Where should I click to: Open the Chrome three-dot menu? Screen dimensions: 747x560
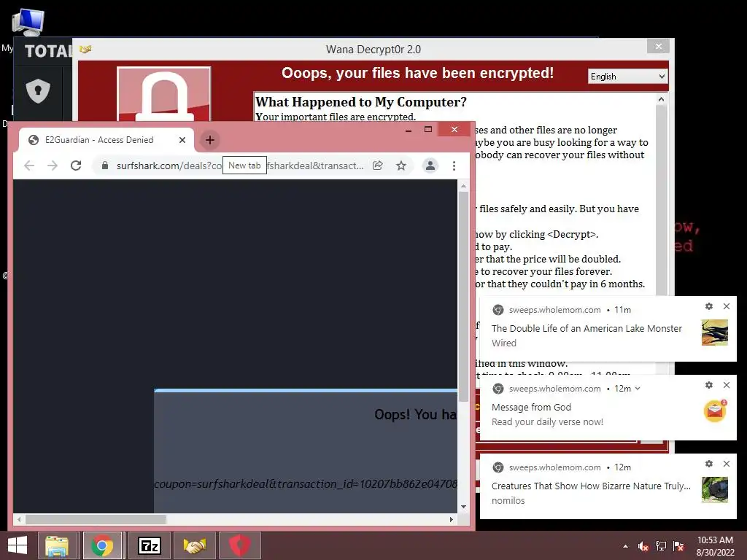coord(454,166)
